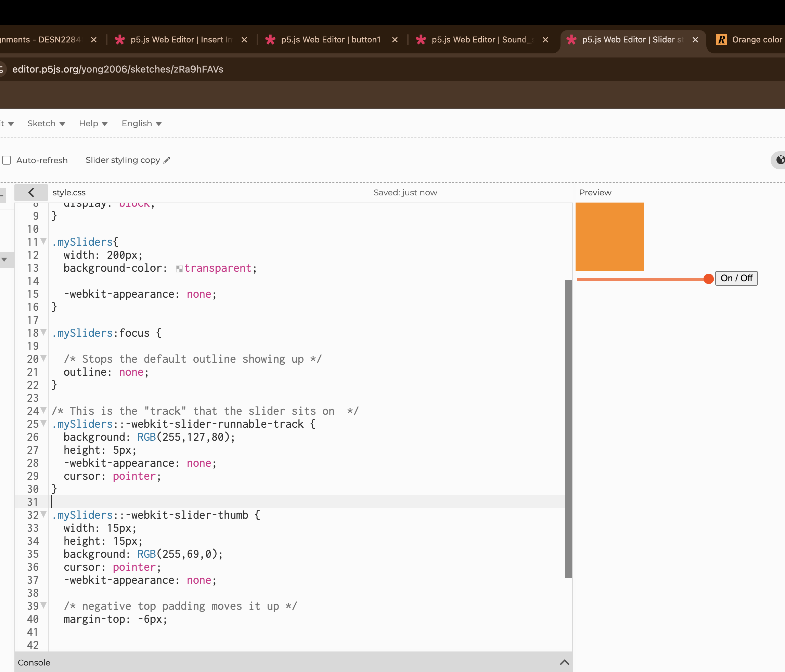
Task: Edit sketch name with pencil icon
Action: click(x=167, y=160)
